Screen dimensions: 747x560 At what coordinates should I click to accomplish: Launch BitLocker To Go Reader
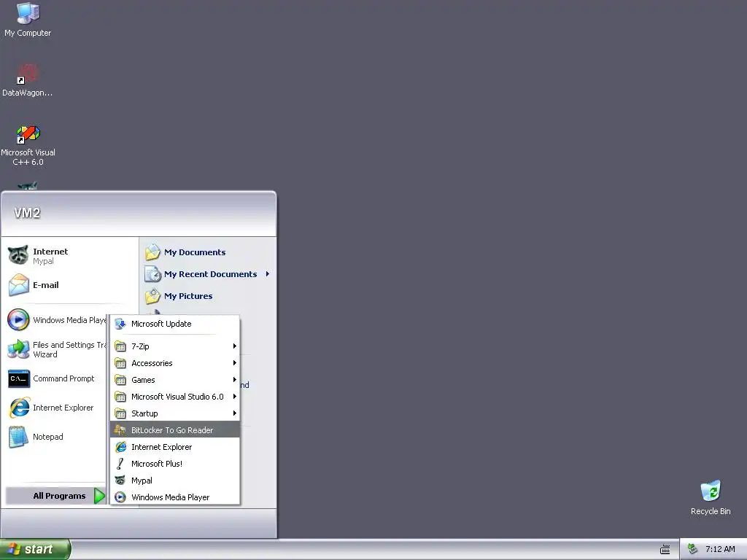175,430
